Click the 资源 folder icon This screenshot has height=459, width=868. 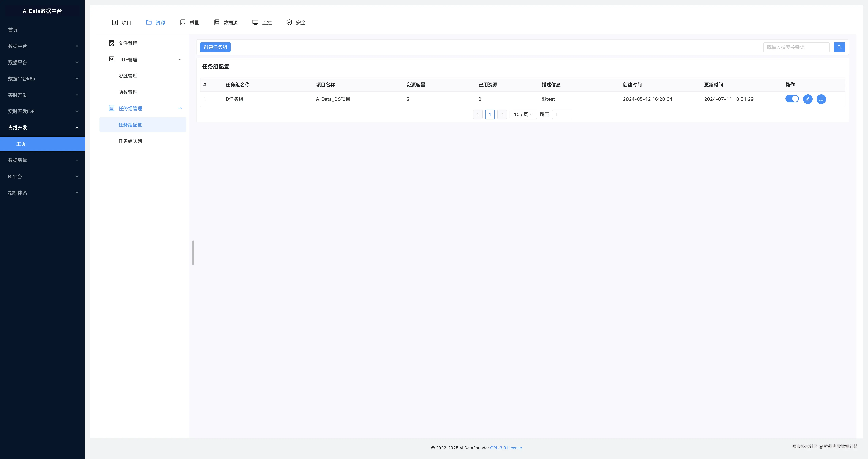click(x=149, y=22)
